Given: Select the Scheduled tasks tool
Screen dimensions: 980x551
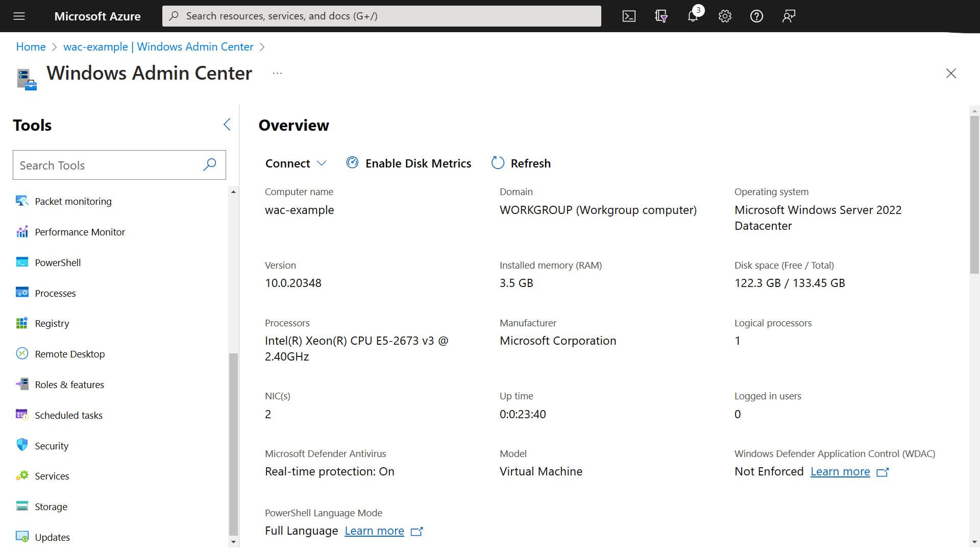Looking at the screenshot, I should (x=68, y=415).
